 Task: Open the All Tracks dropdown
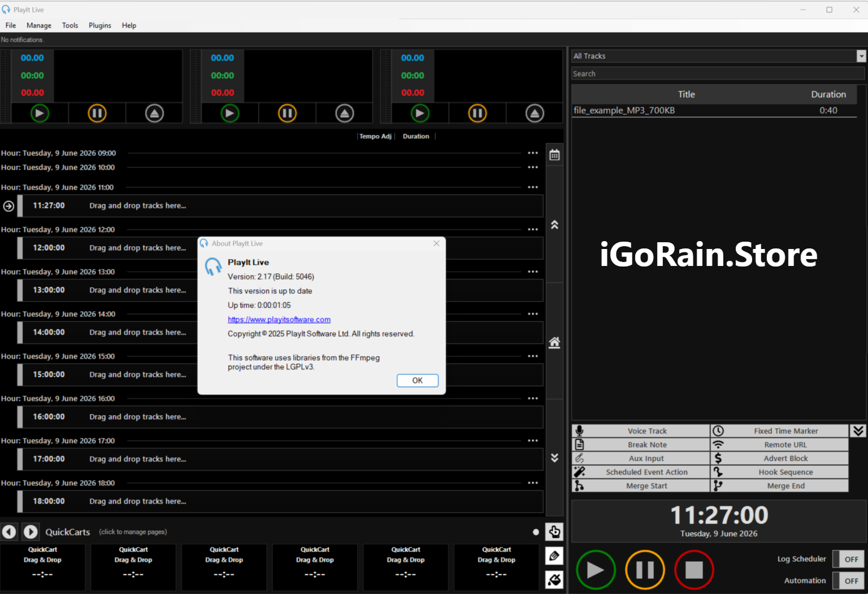(861, 56)
